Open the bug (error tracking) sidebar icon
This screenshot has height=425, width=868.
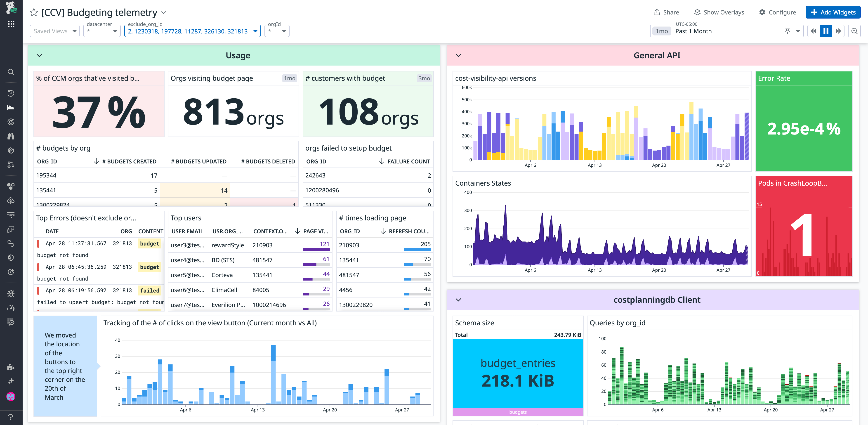click(x=11, y=293)
